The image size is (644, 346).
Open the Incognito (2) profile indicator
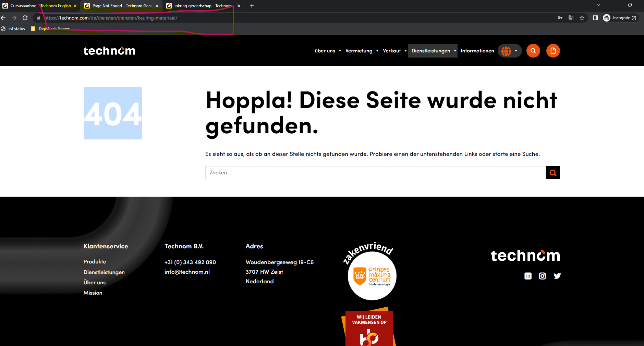click(x=620, y=18)
